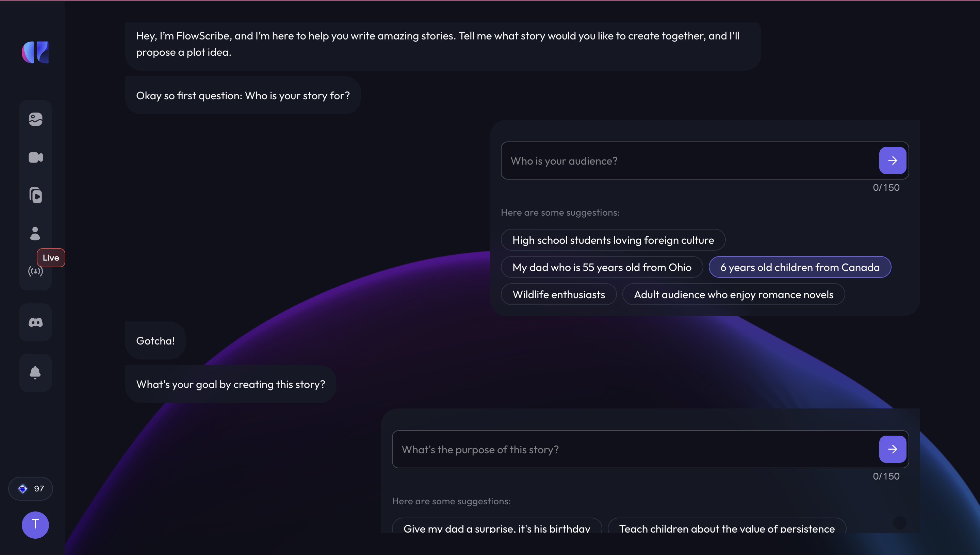Open the clips library sidebar icon
980x555 pixels.
pos(35,196)
